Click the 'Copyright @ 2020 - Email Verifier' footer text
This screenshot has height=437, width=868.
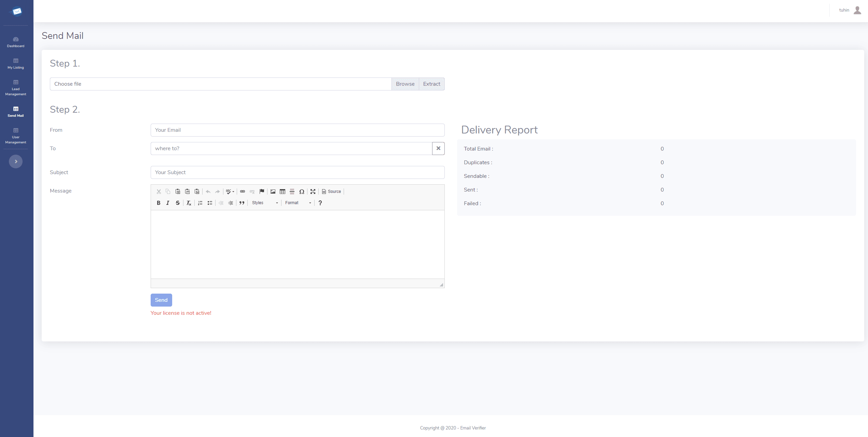(453, 428)
